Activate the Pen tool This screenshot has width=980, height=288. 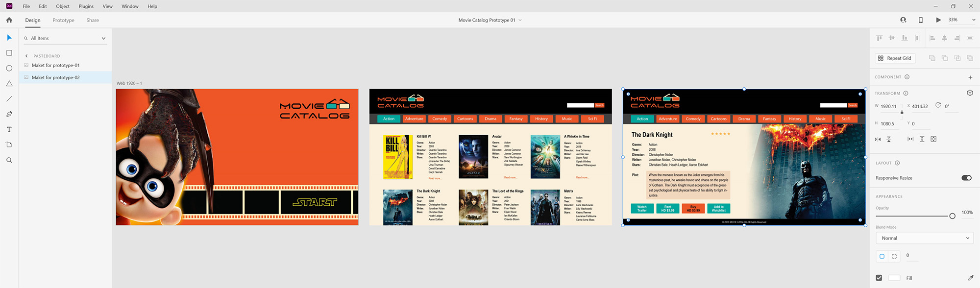click(x=9, y=114)
